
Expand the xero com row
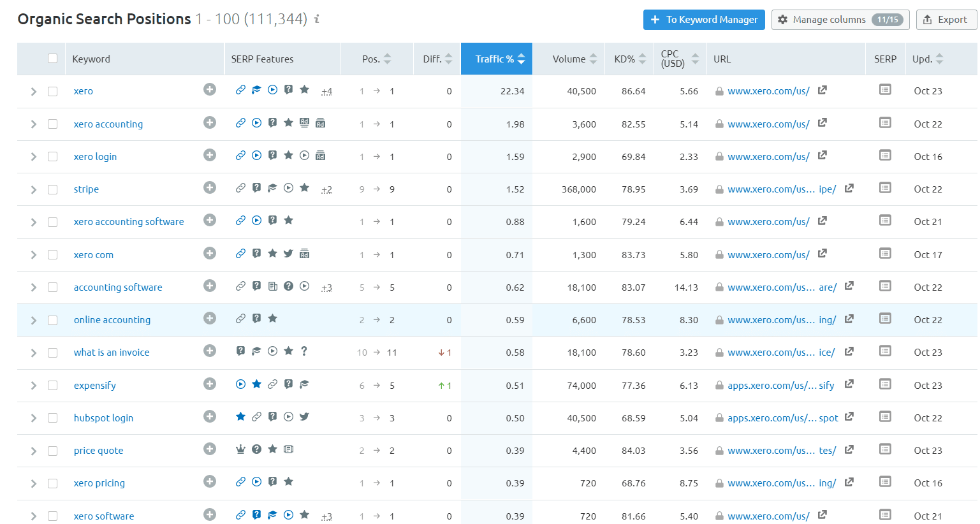[33, 255]
